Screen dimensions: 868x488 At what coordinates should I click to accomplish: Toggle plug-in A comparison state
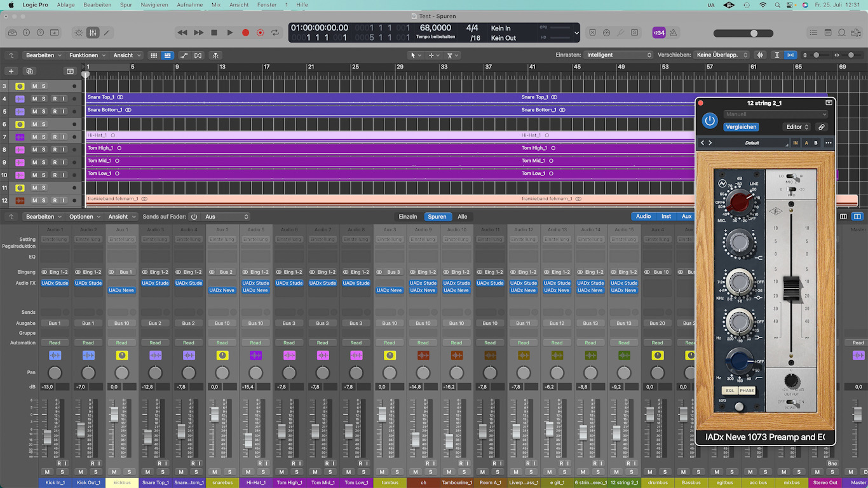[x=806, y=143]
